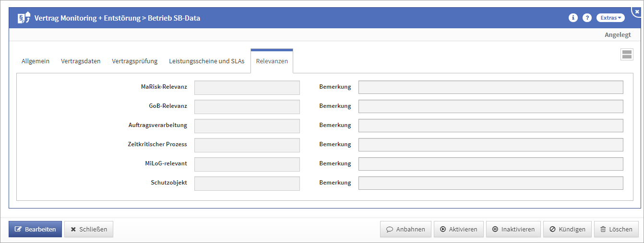Click Kündigen to terminate contract
Screen dimensions: 644x243
tap(567, 229)
